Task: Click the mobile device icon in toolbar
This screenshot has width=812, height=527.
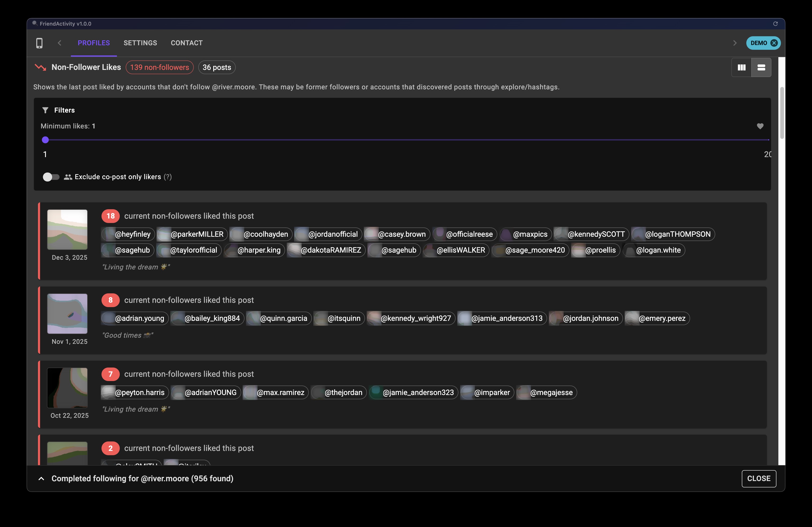Action: click(x=39, y=43)
